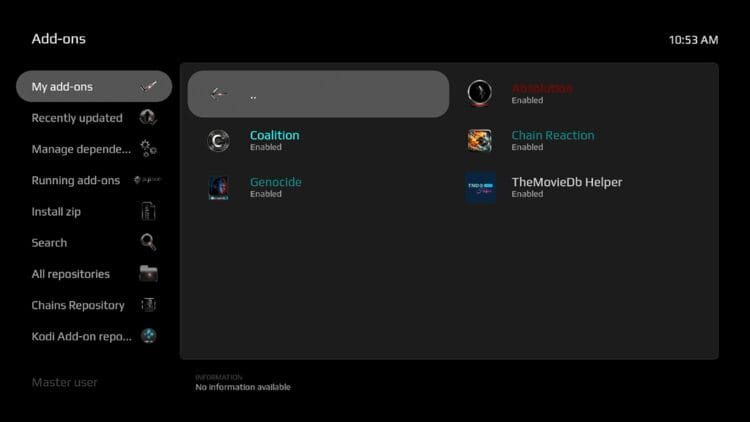The height and width of the screenshot is (422, 750).
Task: Click Enabled status under Chain Reaction
Action: pyautogui.click(x=527, y=147)
